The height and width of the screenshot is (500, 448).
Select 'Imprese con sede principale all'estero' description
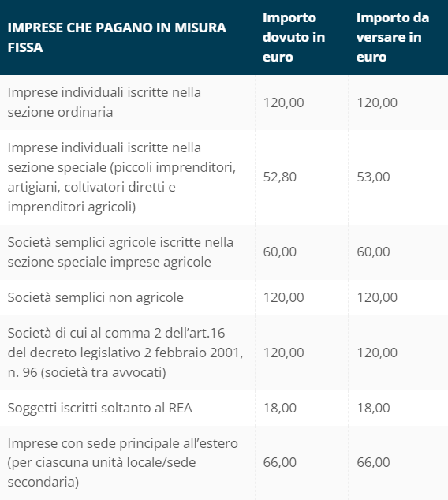coord(123,462)
